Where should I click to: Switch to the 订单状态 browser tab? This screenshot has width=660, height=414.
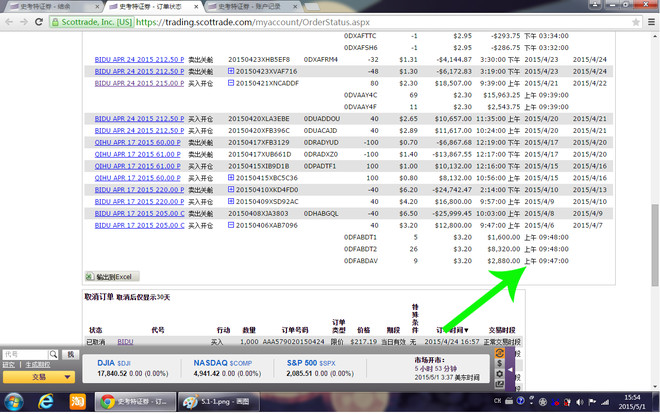pos(150,7)
